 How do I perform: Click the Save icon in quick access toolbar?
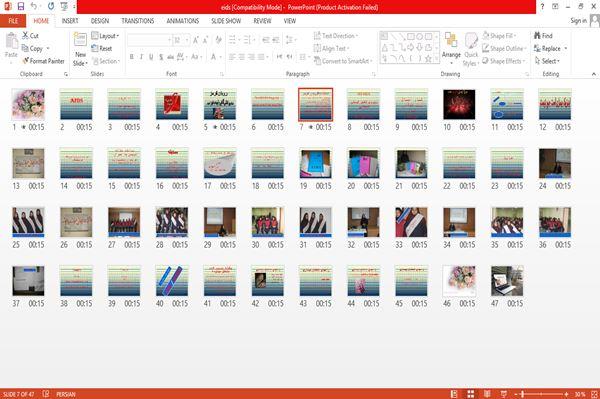pyautogui.click(x=21, y=6)
